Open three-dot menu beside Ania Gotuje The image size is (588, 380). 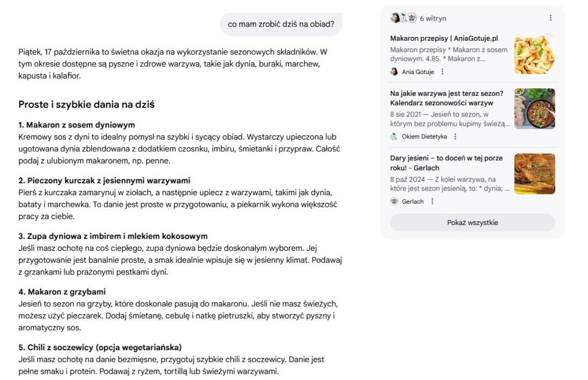[x=442, y=72]
